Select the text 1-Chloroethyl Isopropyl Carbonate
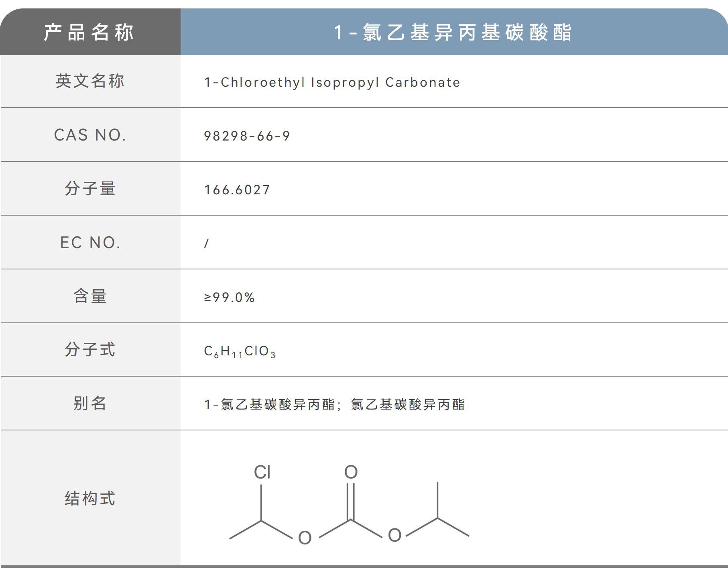This screenshot has height=587, width=728. (x=332, y=82)
